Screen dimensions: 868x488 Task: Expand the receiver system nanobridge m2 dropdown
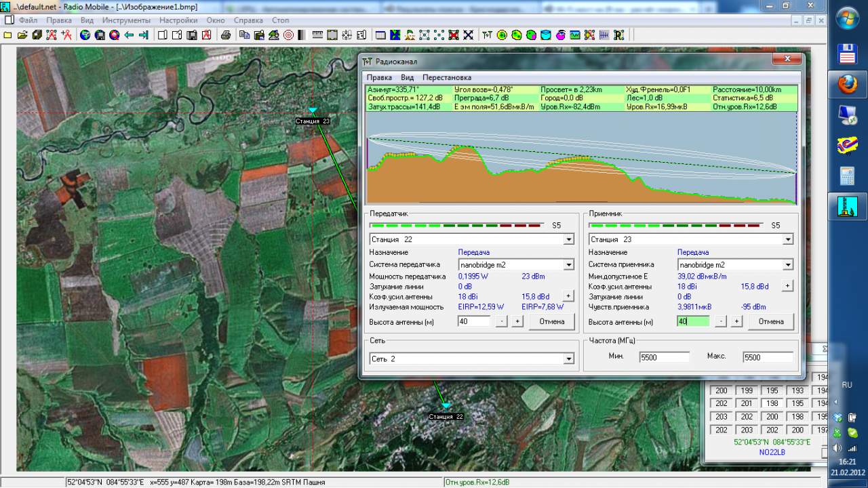(787, 265)
